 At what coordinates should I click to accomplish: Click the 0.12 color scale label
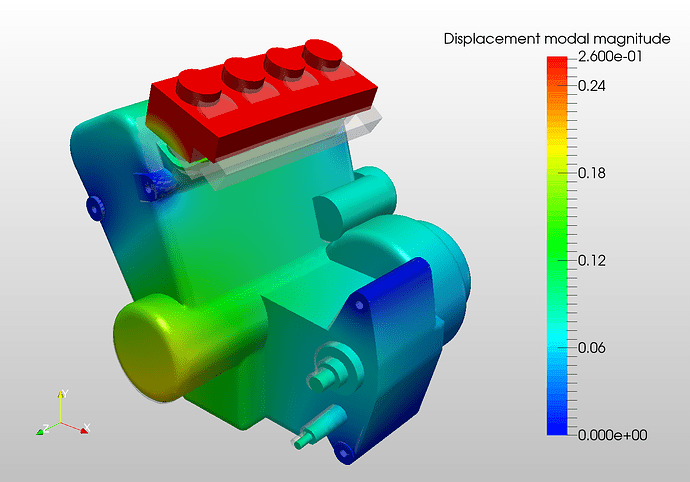point(591,261)
